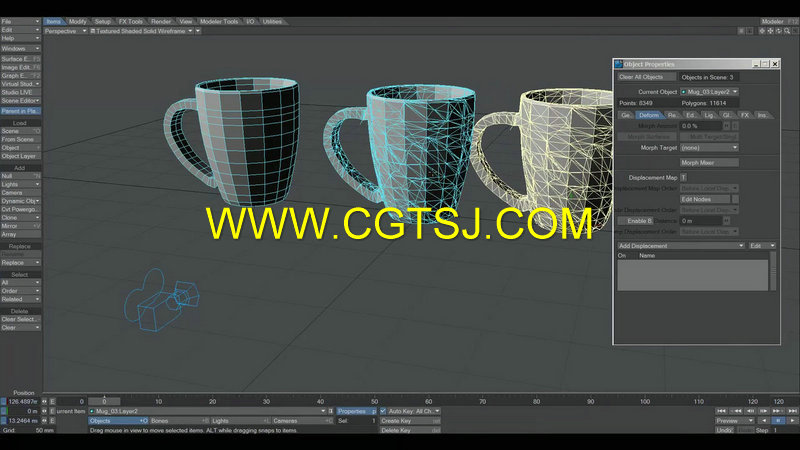The image size is (800, 450).
Task: Toggle the Enable Bump button
Action: pyautogui.click(x=635, y=221)
